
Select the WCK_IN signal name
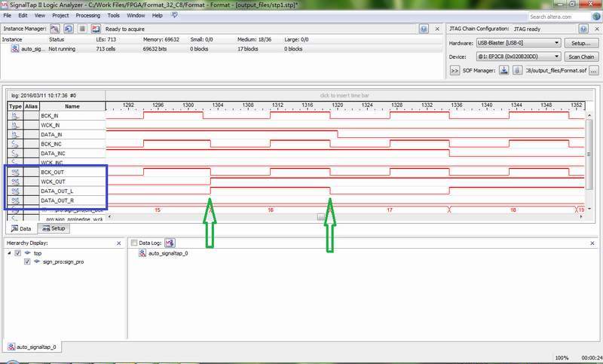tap(51, 125)
